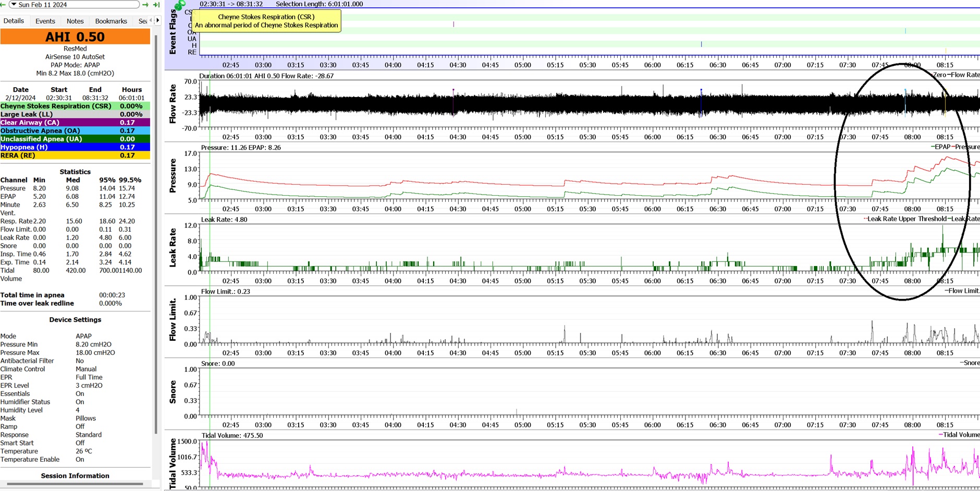Go to the previous day with left arrow
The width and height of the screenshot is (980, 491).
(3, 5)
